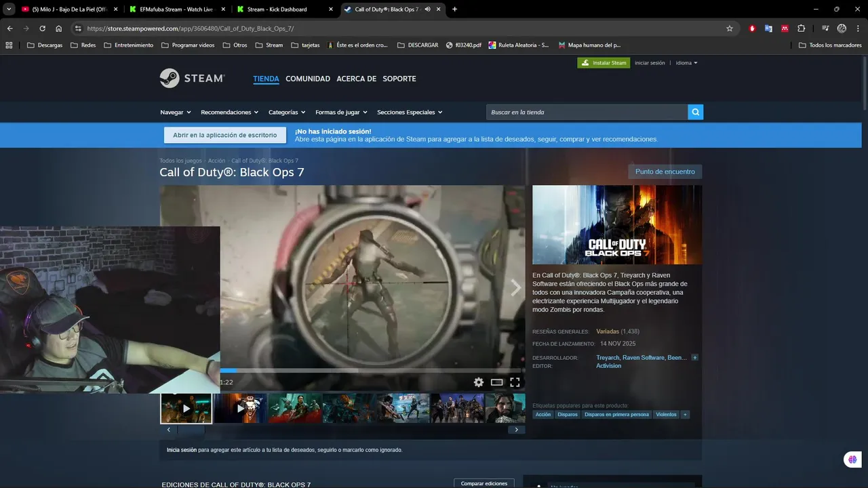This screenshot has width=868, height=488.
Task: Open the Google Translate extension icon
Action: point(768,28)
